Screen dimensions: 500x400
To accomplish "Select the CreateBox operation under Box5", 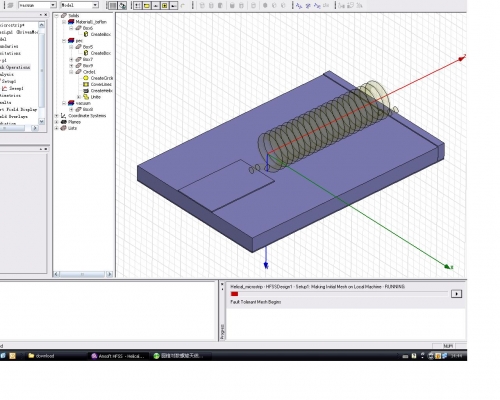I will [101, 53].
